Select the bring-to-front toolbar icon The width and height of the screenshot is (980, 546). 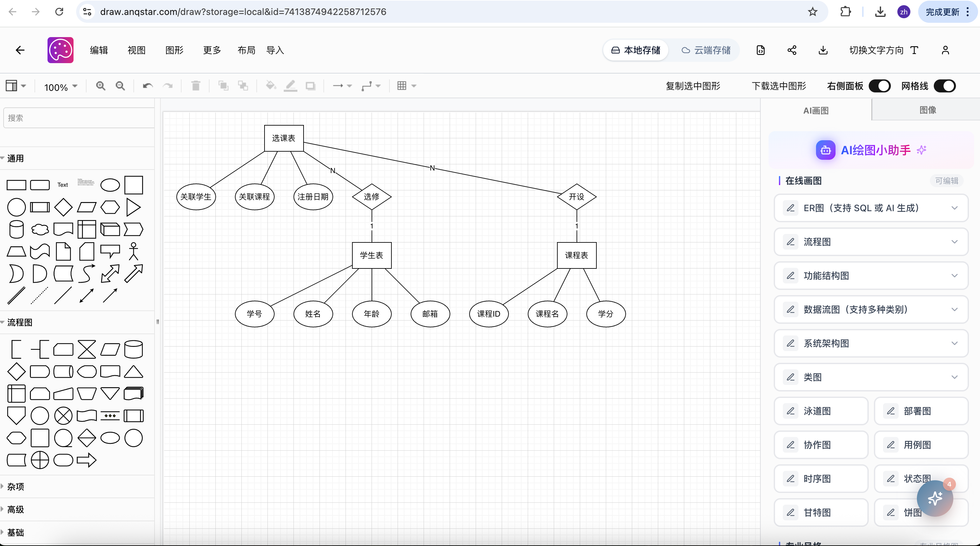point(223,86)
